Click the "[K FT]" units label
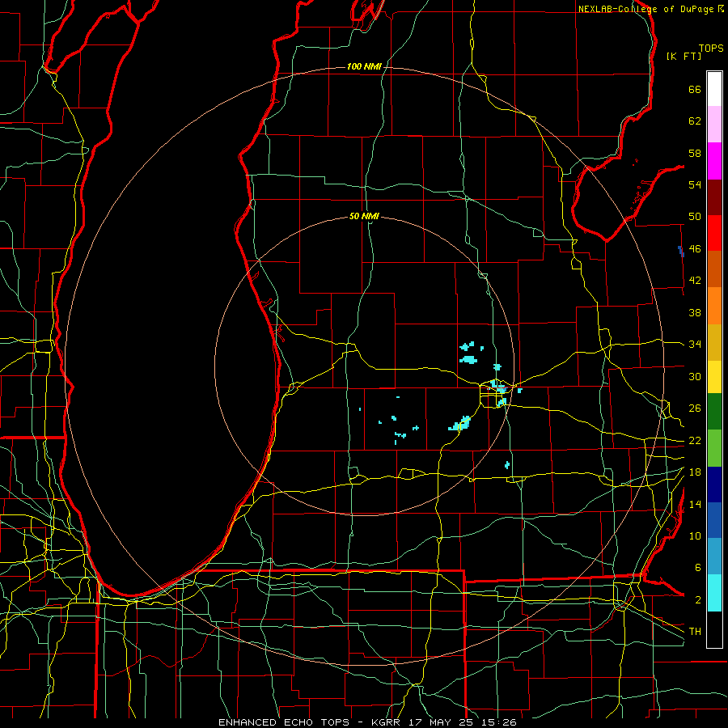 pos(684,56)
